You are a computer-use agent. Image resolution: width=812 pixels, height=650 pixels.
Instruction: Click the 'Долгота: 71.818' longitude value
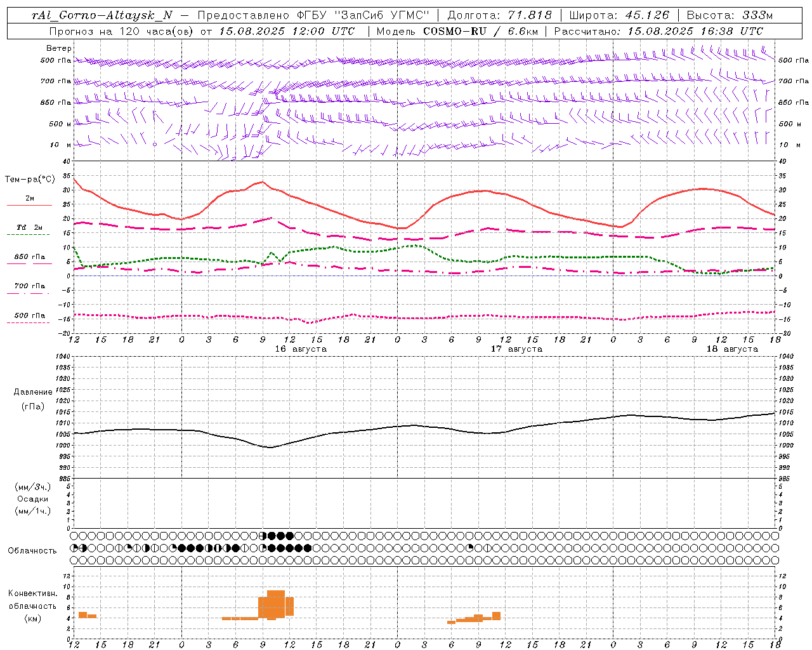[x=500, y=15]
